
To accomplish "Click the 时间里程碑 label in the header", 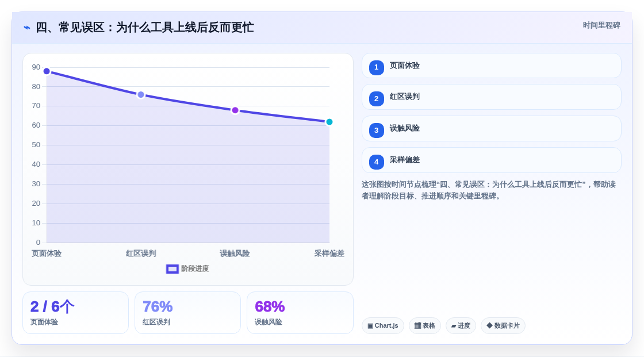I will coord(601,25).
